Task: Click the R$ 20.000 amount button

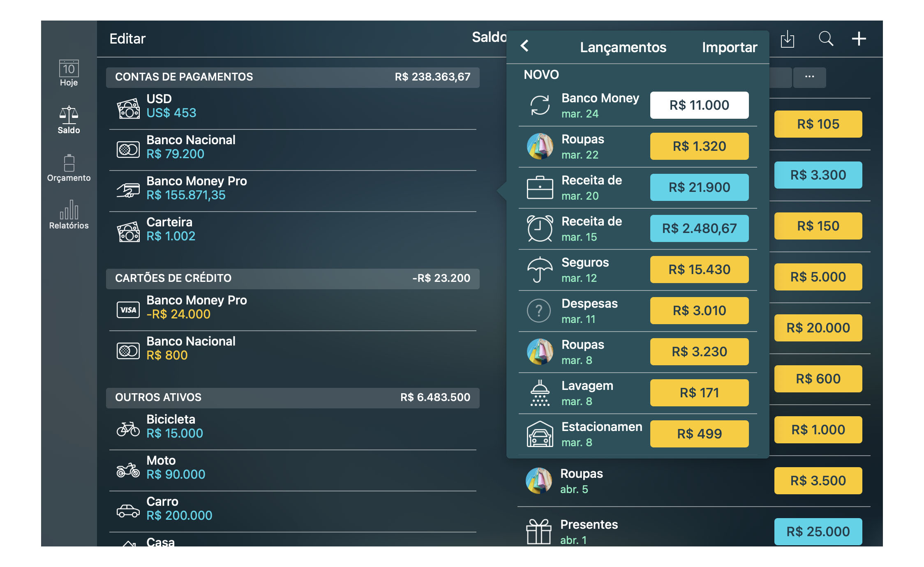Action: click(x=818, y=328)
